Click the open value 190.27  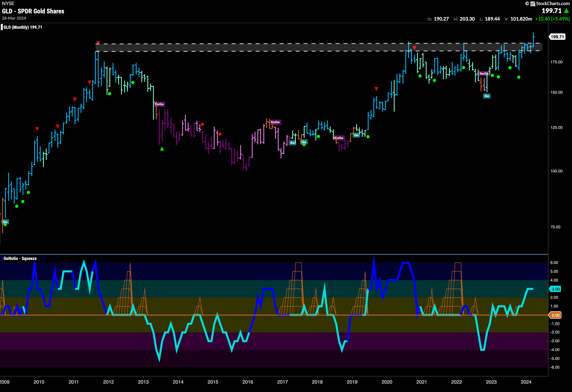pyautogui.click(x=441, y=19)
